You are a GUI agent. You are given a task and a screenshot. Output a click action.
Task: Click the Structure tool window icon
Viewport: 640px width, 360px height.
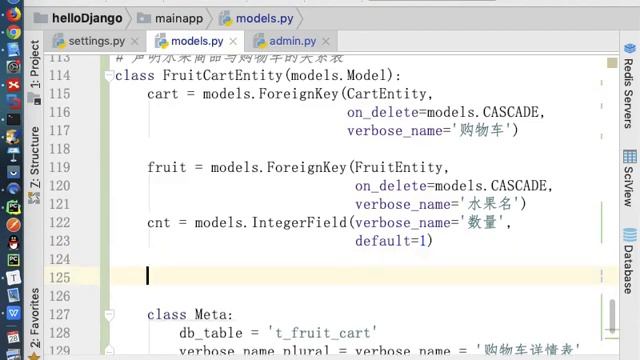34,198
